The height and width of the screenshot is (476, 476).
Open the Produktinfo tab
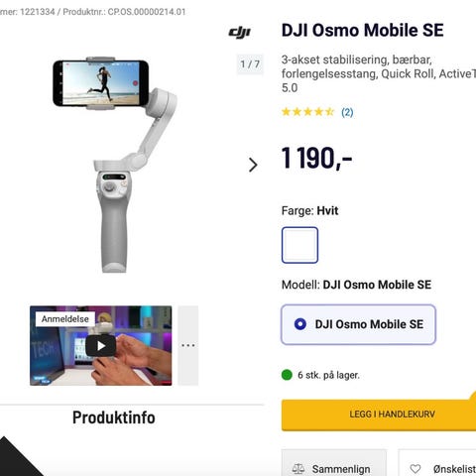[x=114, y=417]
